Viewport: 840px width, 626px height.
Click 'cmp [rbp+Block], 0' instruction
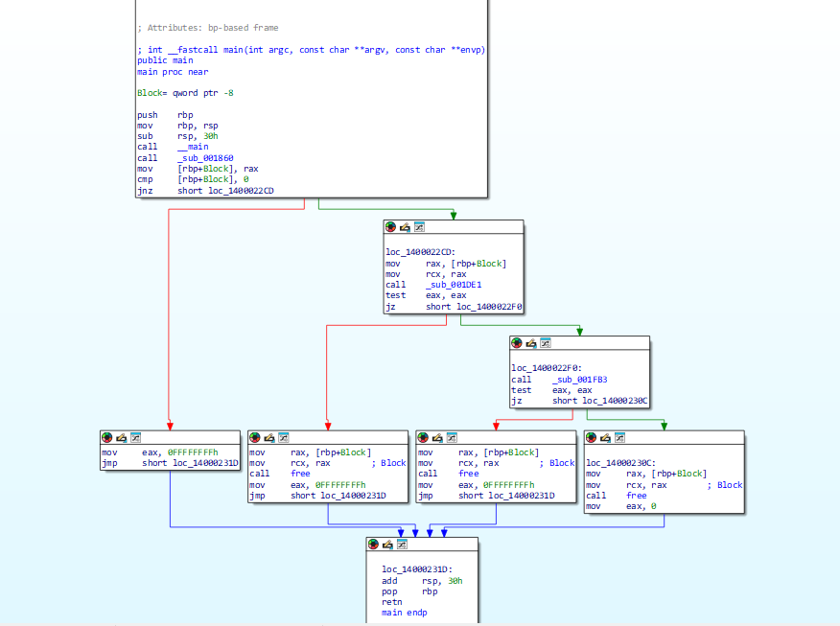coord(193,179)
